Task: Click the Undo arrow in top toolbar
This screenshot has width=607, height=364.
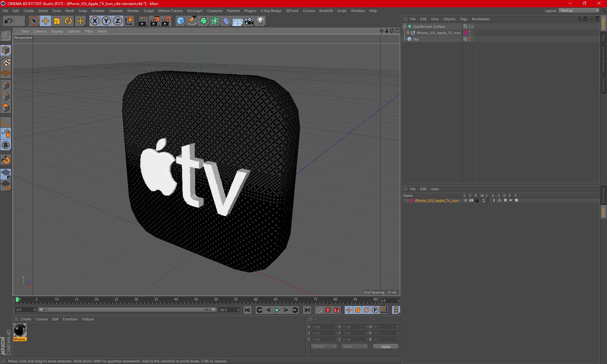Action: coord(9,21)
